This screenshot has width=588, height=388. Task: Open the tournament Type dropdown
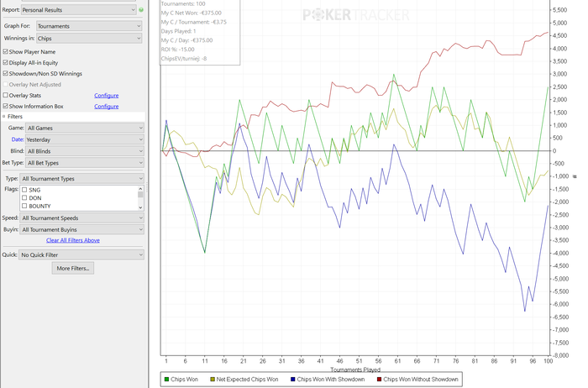pos(81,179)
